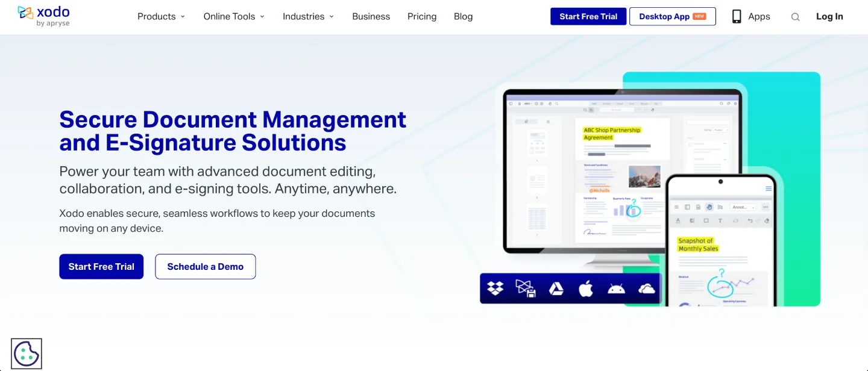
Task: Click the hero Start Free Trial button
Action: 101,266
